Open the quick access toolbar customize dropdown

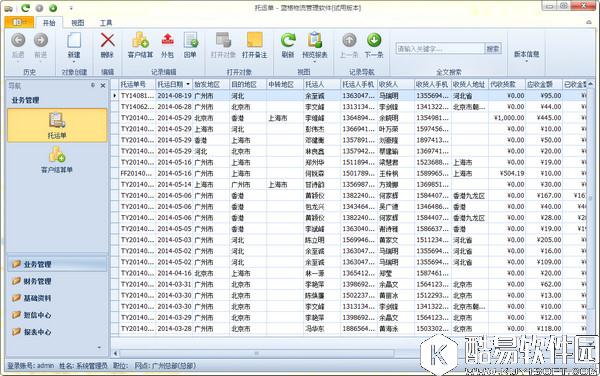click(71, 8)
